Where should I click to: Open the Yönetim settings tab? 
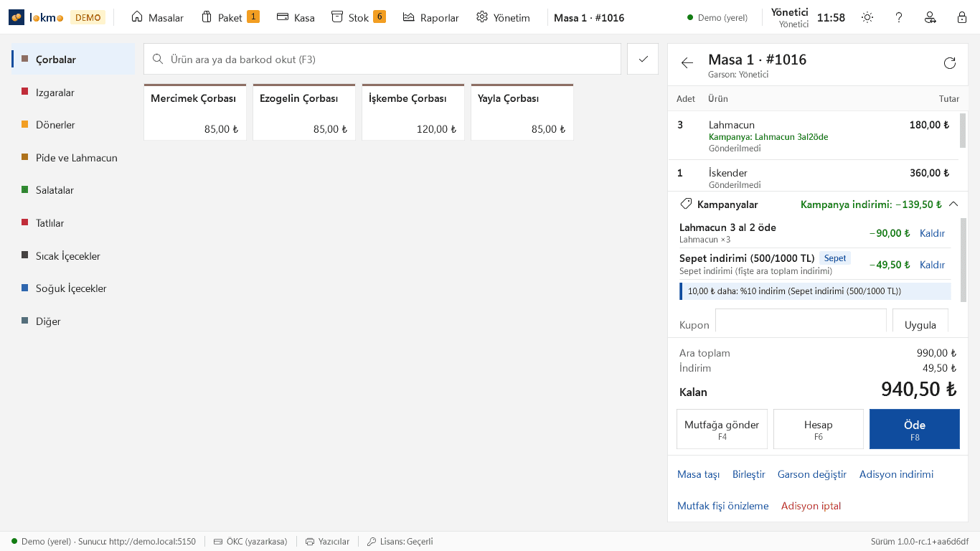503,17
